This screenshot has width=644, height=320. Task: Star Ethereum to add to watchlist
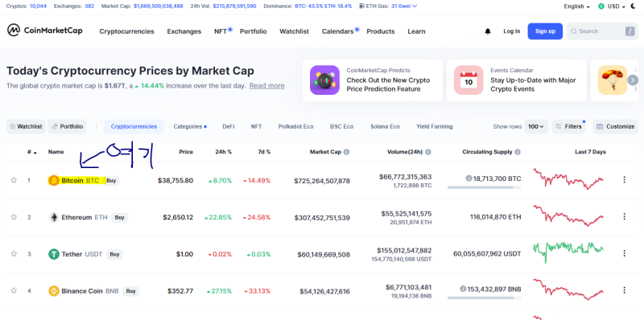point(14,217)
